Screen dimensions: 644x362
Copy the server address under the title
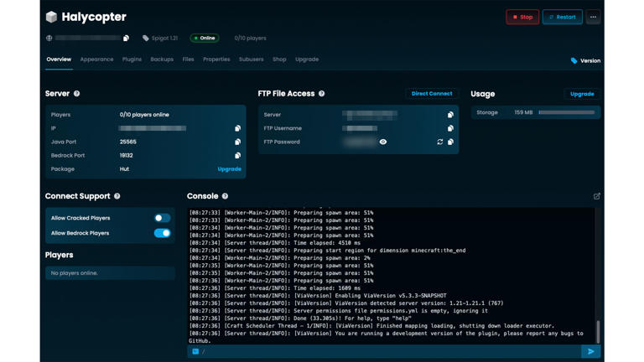point(126,39)
